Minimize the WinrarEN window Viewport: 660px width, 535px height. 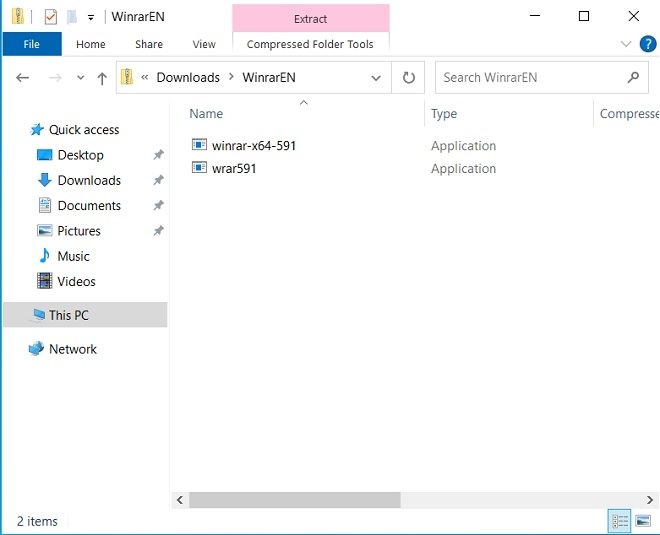(x=535, y=16)
